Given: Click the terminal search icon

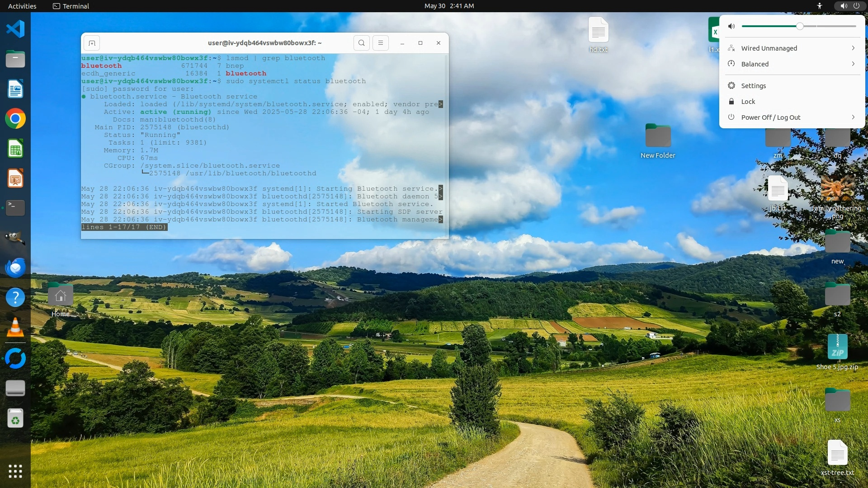Looking at the screenshot, I should pos(361,43).
